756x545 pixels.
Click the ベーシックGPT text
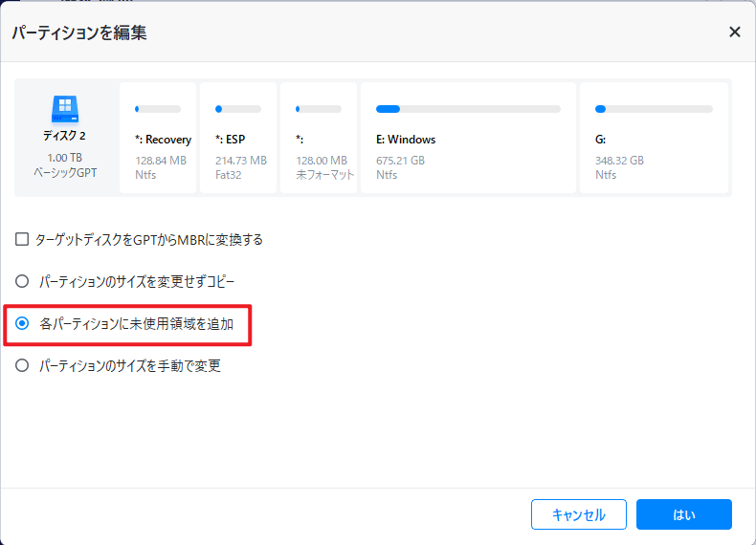pyautogui.click(x=65, y=172)
